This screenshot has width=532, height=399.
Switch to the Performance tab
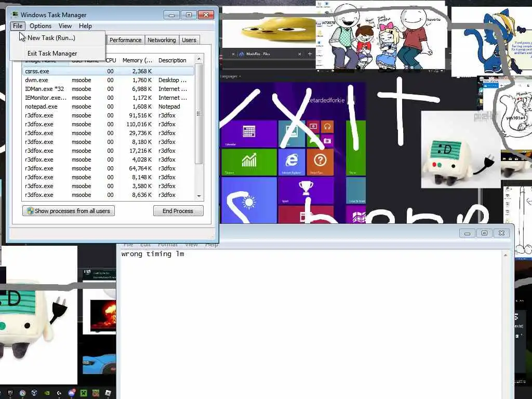pos(125,40)
